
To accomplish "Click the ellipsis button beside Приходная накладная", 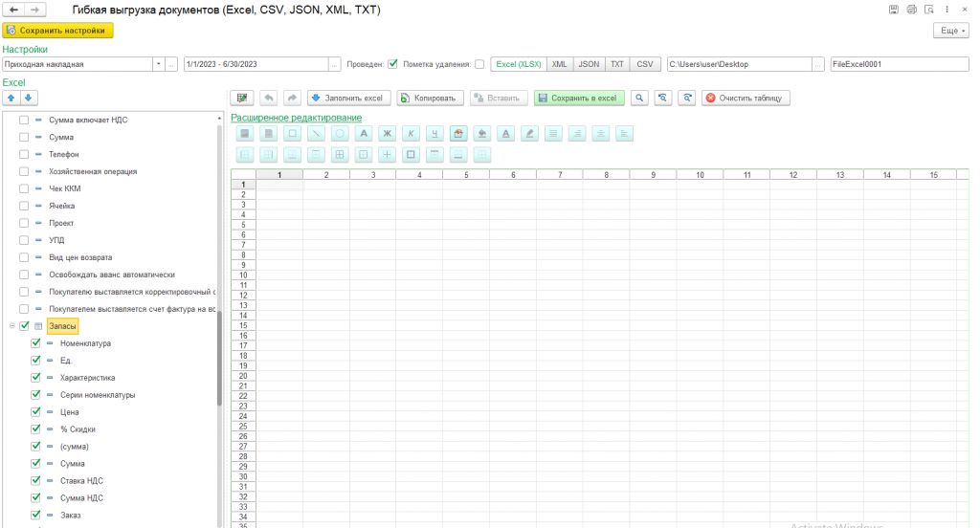I will click(x=171, y=64).
